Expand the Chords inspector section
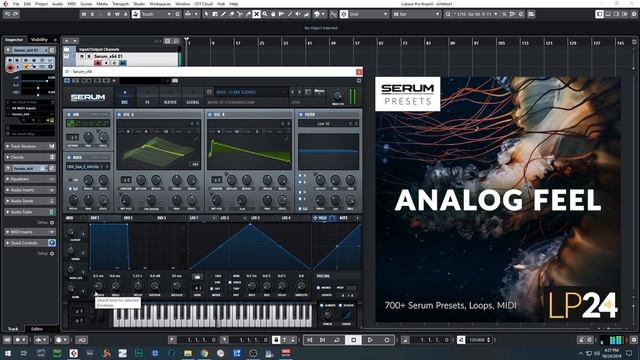Screen dimensions: 640x360 [29, 157]
